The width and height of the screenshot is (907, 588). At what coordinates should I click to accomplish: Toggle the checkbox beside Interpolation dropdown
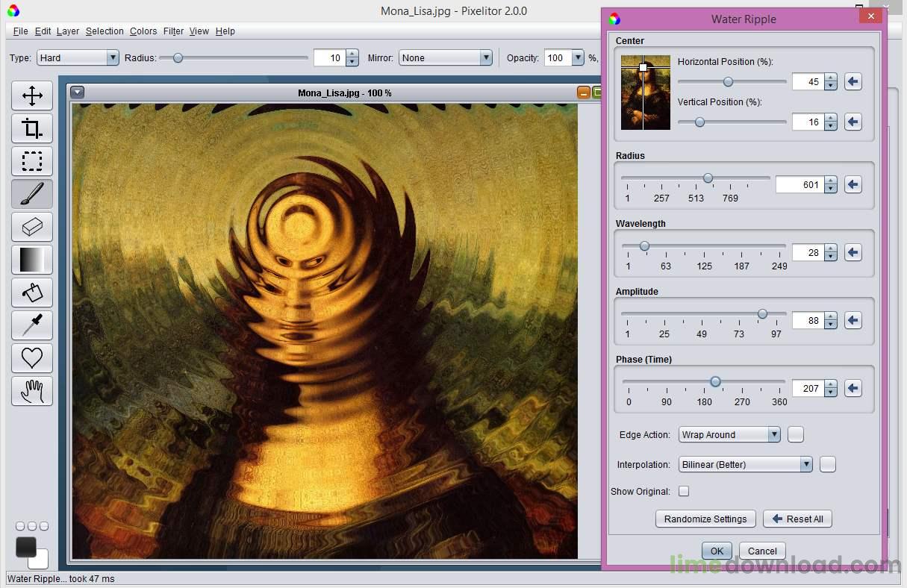pyautogui.click(x=827, y=464)
